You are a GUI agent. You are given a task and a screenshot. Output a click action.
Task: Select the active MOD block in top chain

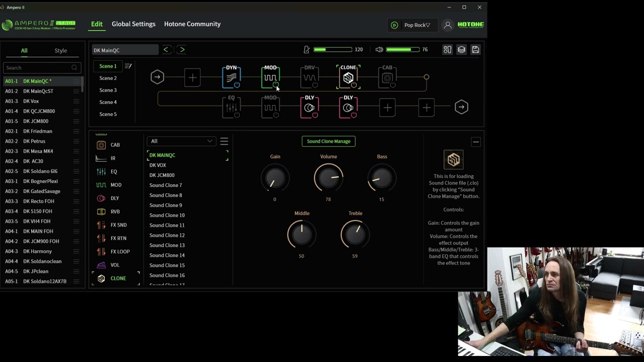pos(270,77)
